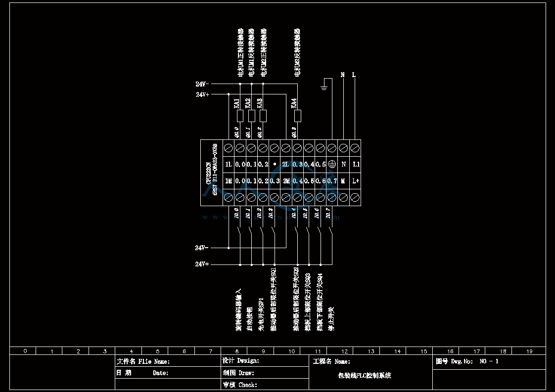Click the 图号 Dwg.No: NO - 1 cell
This screenshot has width=555, height=392.
pyautogui.click(x=489, y=362)
